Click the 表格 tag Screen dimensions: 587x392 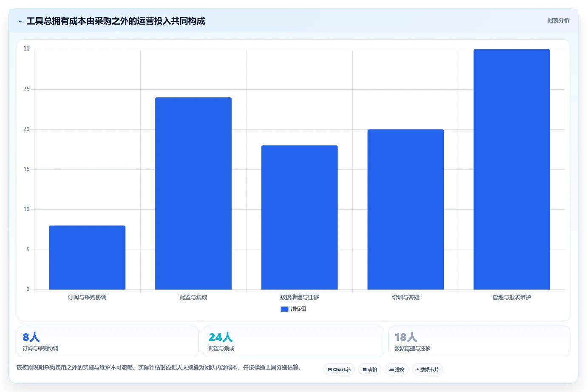click(x=370, y=369)
